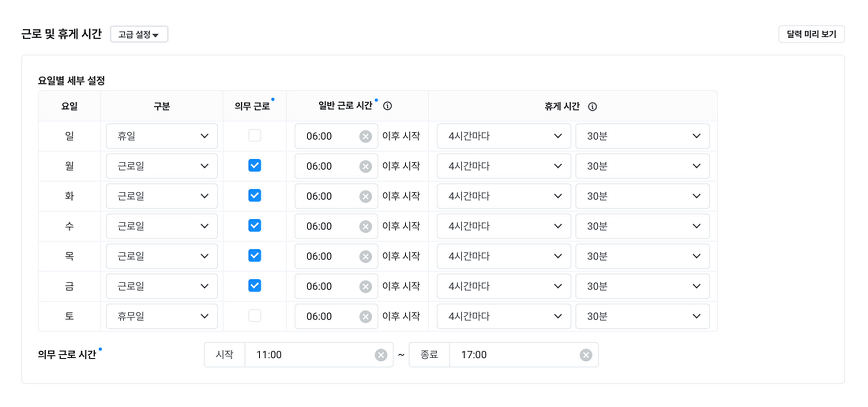Enable 의무 근로 checkbox for 토
Screen dimensions: 868x407
tap(254, 316)
